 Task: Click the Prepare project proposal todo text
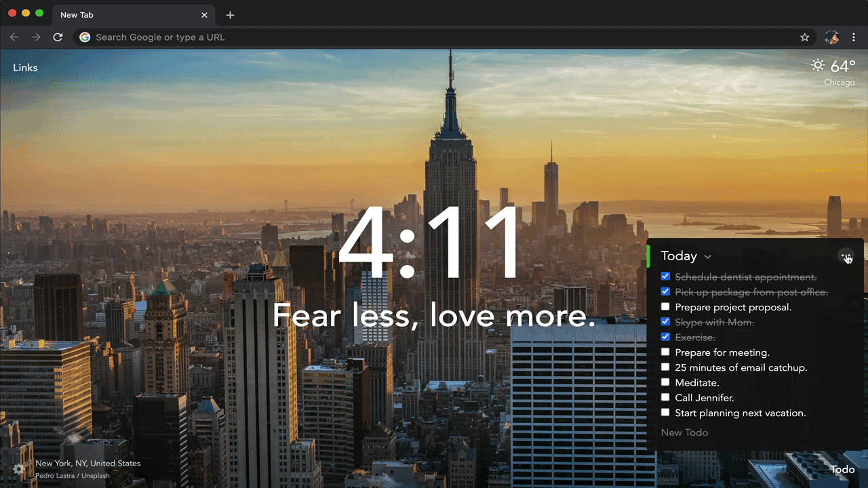(733, 307)
